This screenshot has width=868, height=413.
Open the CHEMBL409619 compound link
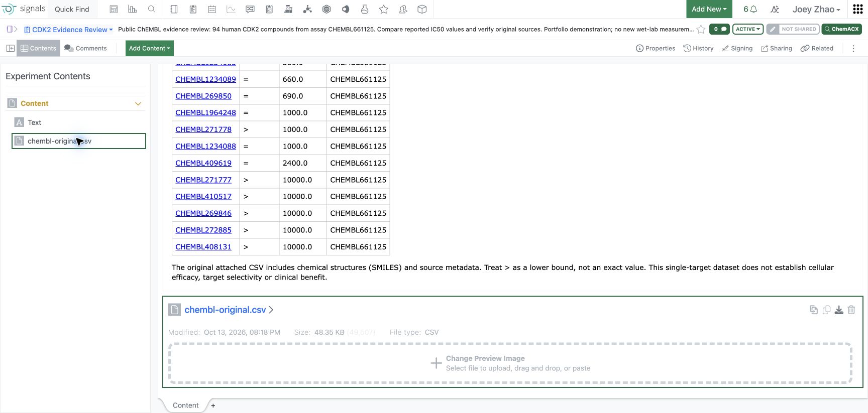point(203,163)
